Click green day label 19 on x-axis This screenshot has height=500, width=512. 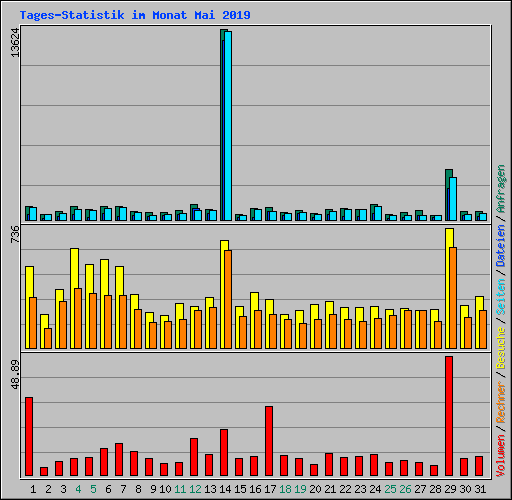(300, 489)
